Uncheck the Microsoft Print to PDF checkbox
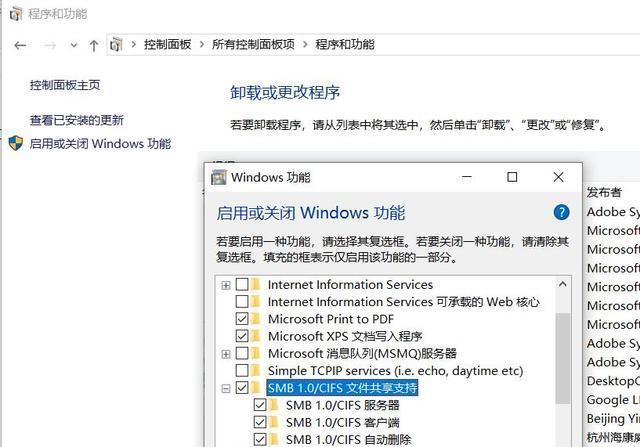Viewport: 640px width, 447px height. tap(242, 318)
